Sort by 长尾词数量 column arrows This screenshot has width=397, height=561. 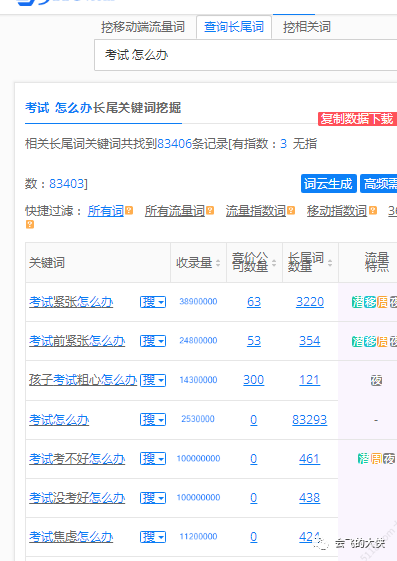tap(330, 263)
